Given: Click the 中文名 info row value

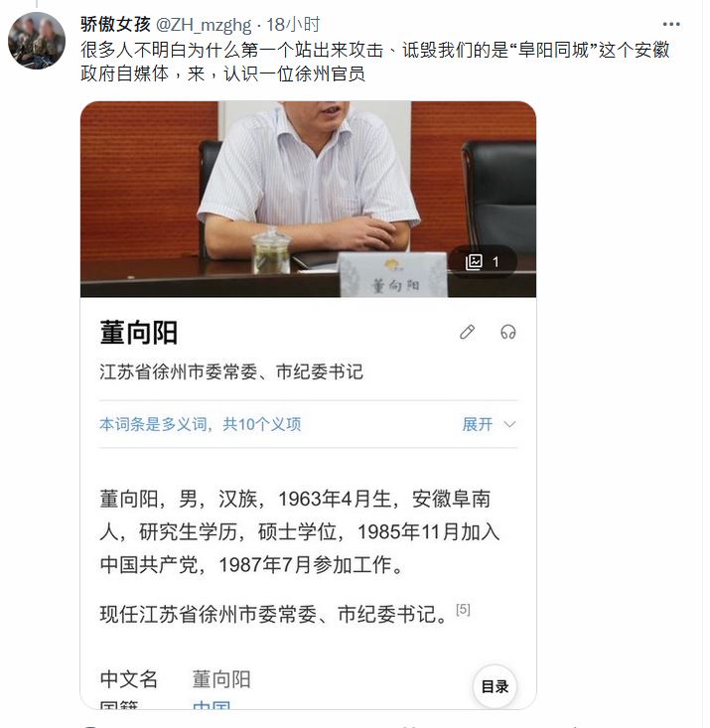Looking at the screenshot, I should 221,679.
